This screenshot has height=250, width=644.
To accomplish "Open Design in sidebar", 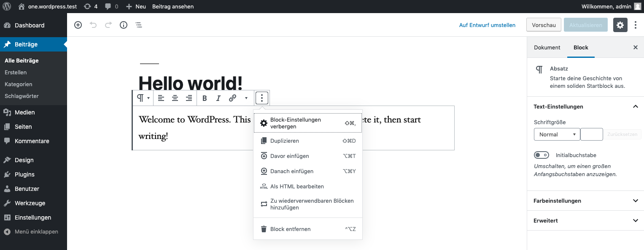I will 33,160.
